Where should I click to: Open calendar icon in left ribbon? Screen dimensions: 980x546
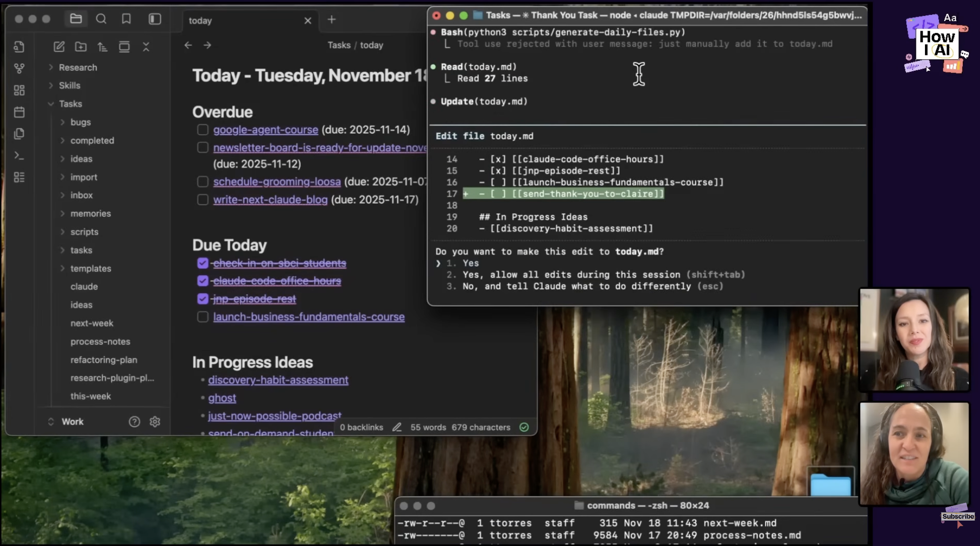pos(19,112)
